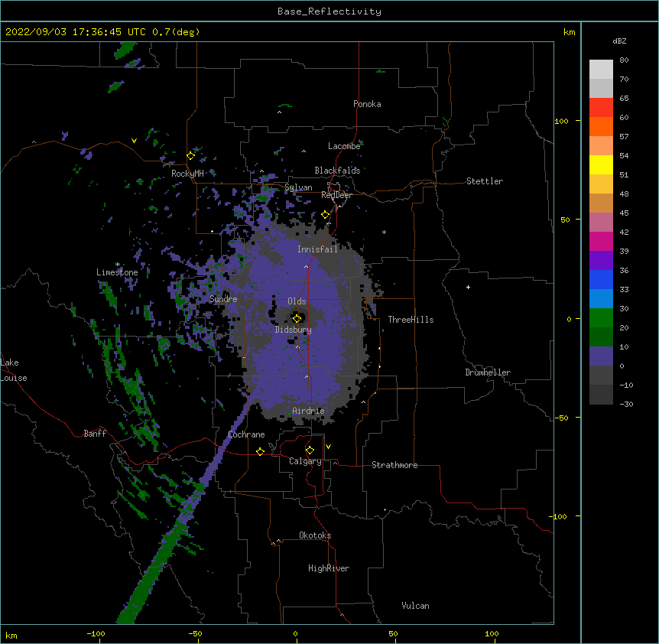The image size is (659, 644).
Task: Click the Base_Reflectivity title text
Action: (x=329, y=11)
